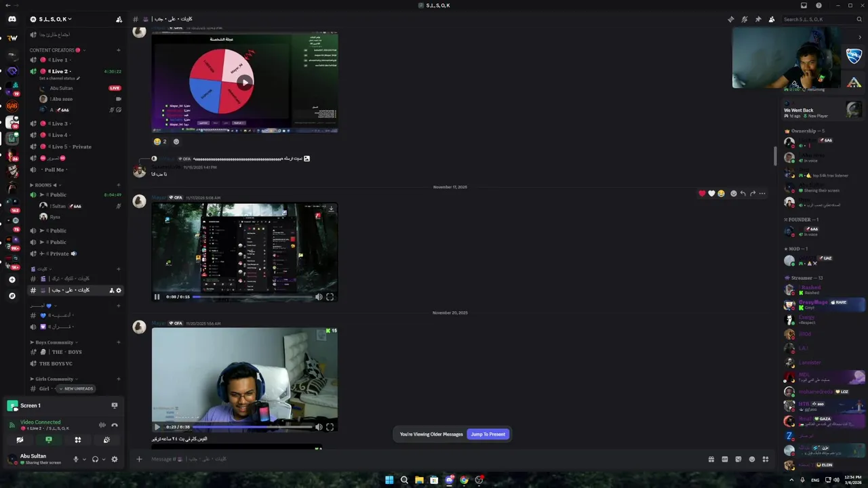Open the Activities launcher button

point(77,440)
